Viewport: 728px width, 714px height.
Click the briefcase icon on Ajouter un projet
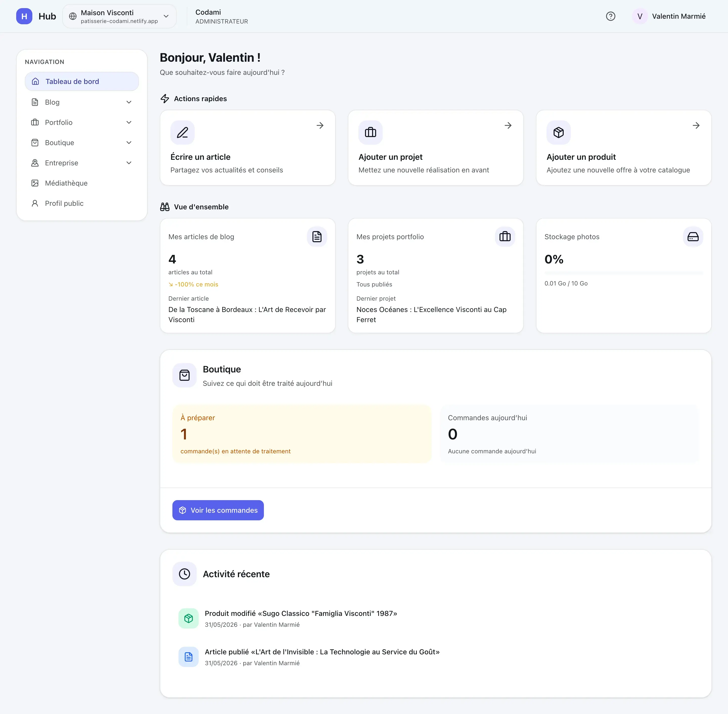(x=370, y=132)
